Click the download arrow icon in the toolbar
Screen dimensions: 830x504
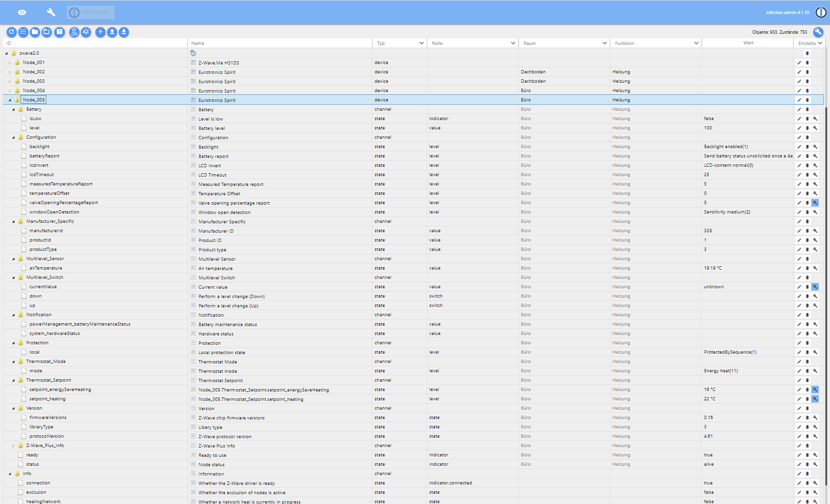[x=124, y=32]
